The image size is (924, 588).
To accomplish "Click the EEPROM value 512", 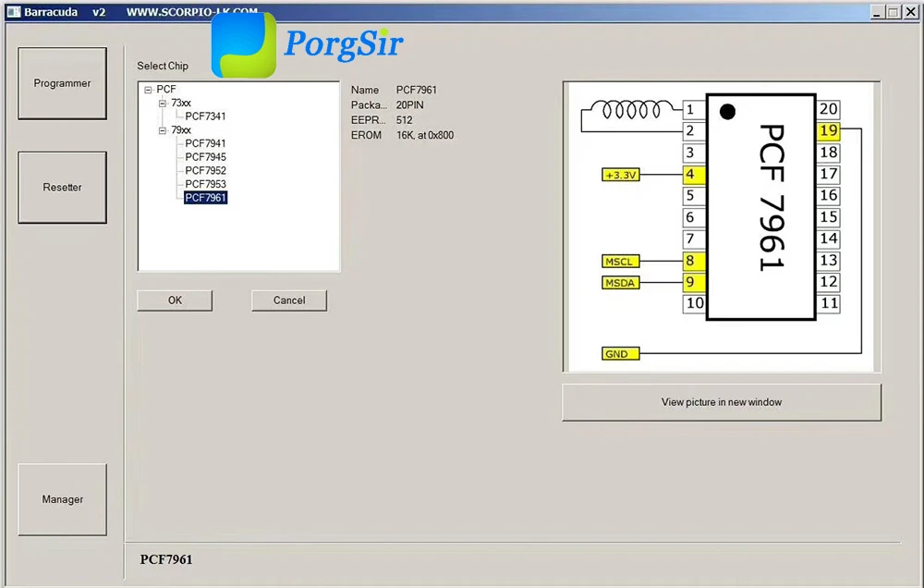I will click(x=405, y=119).
